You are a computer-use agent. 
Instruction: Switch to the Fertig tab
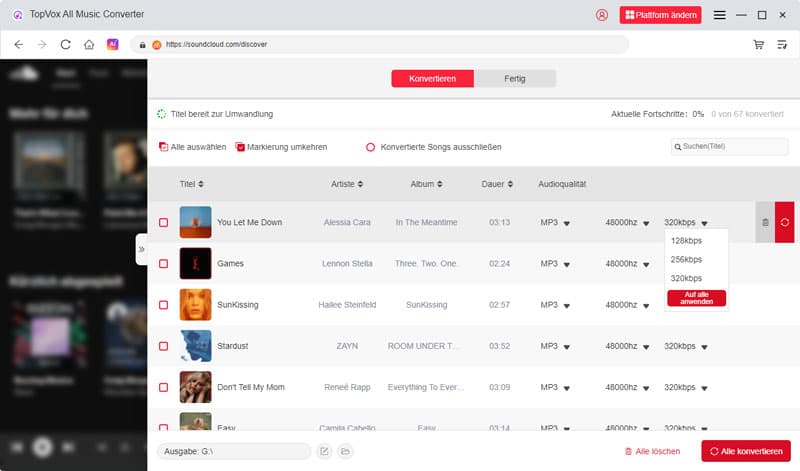pyautogui.click(x=514, y=79)
